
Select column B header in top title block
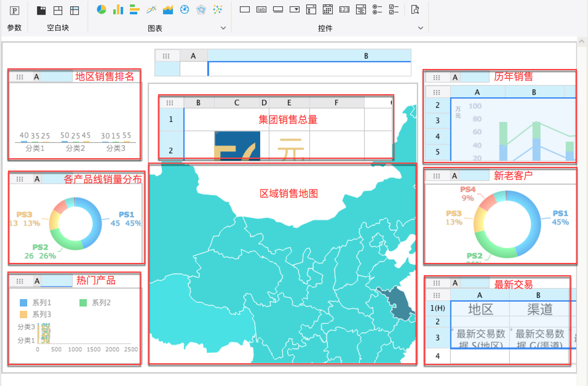tap(309, 56)
